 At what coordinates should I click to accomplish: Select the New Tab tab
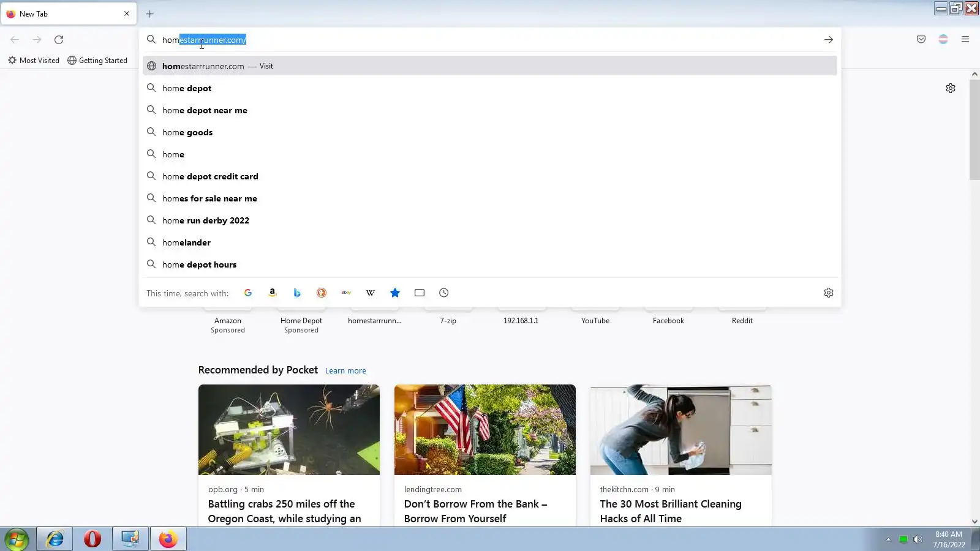pyautogui.click(x=69, y=13)
